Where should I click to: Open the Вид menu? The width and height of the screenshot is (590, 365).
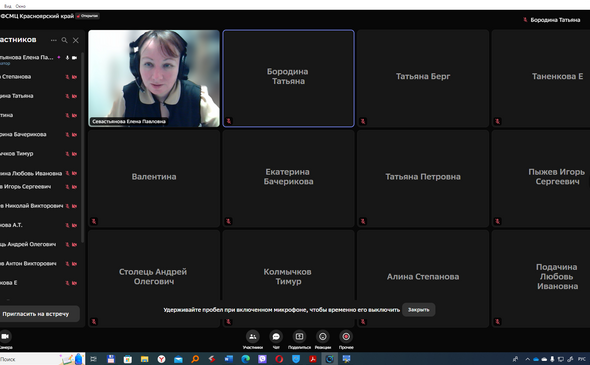coord(8,6)
